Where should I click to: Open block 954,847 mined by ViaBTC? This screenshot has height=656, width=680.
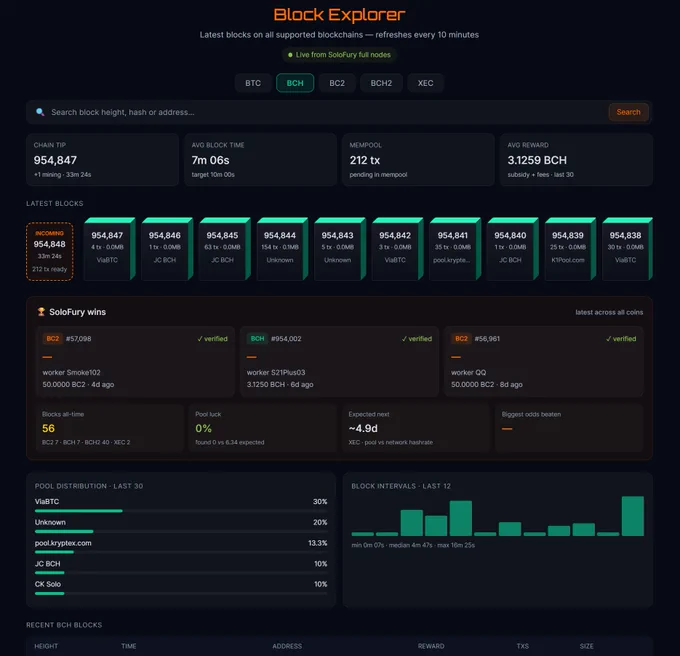[x=109, y=249]
